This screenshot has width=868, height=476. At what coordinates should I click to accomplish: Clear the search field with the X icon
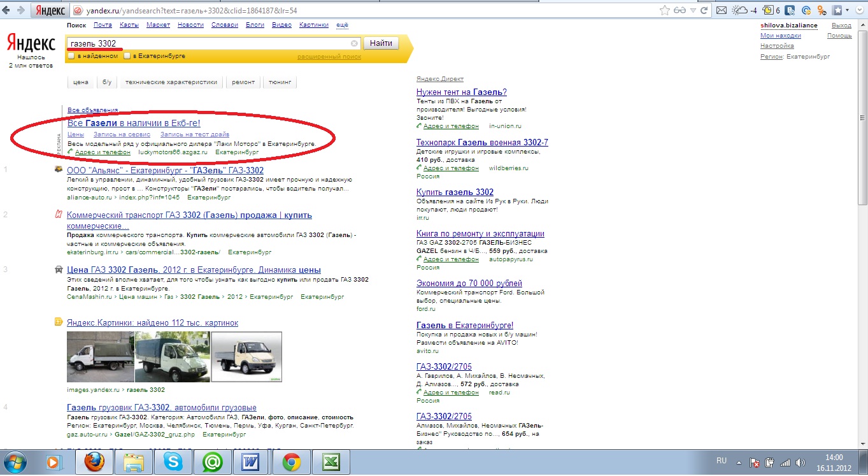point(355,43)
